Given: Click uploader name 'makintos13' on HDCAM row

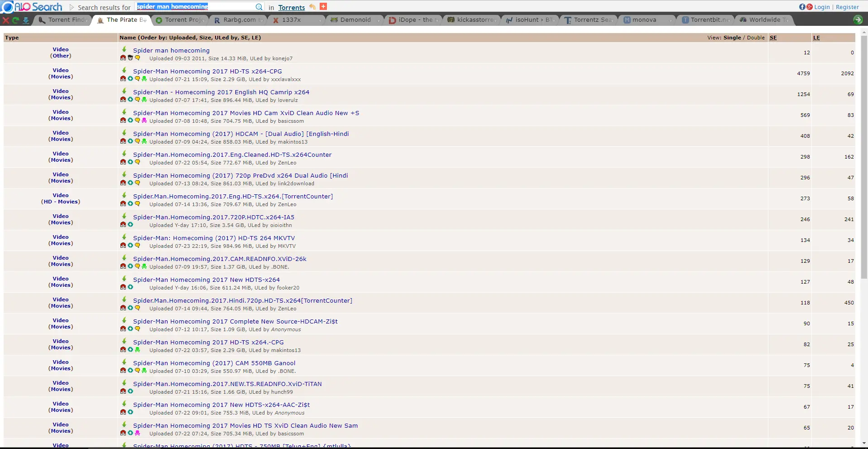Looking at the screenshot, I should click(x=293, y=142).
